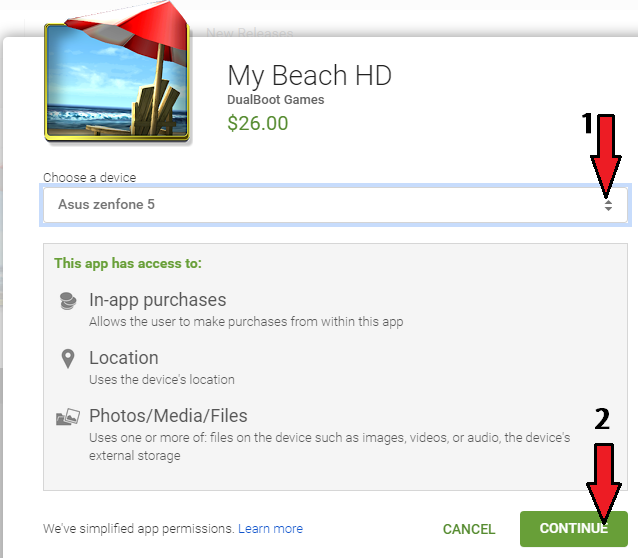Click the Location pin icon
The image size is (638, 558).
[66, 359]
